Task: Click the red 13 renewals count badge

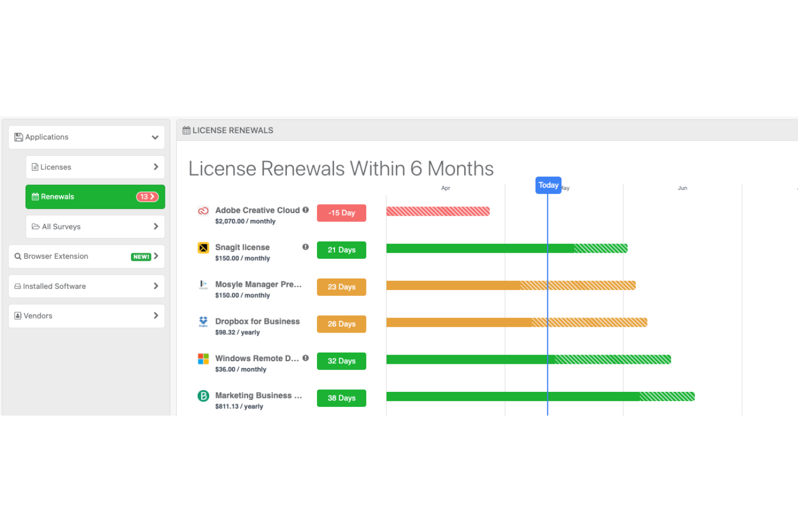Action: [147, 197]
